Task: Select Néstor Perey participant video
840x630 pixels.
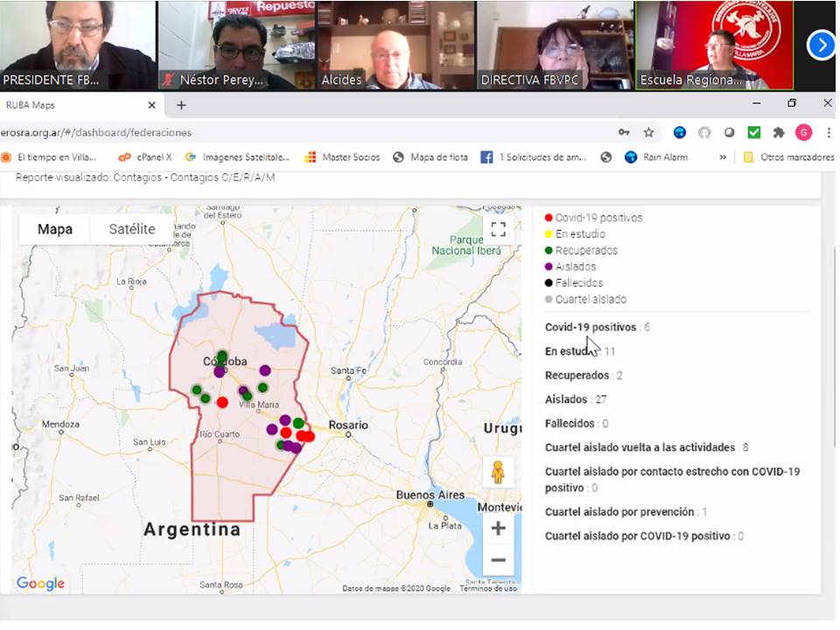Action: [x=237, y=45]
